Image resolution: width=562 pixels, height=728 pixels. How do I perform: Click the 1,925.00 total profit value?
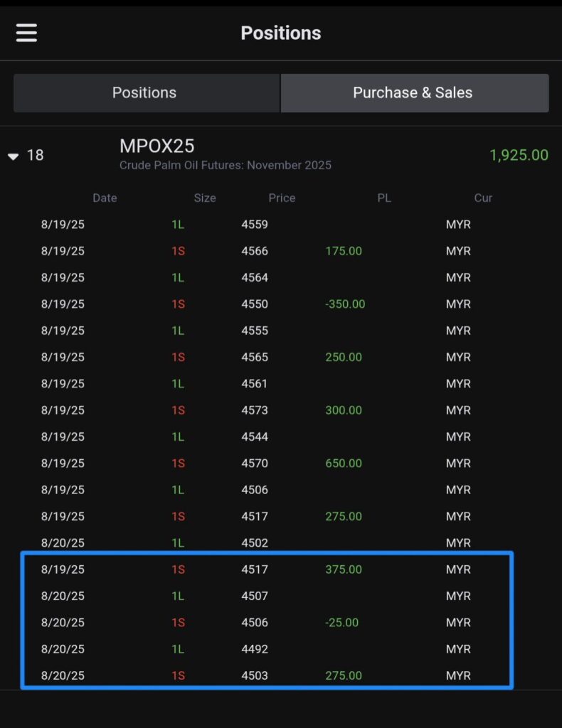click(x=519, y=155)
